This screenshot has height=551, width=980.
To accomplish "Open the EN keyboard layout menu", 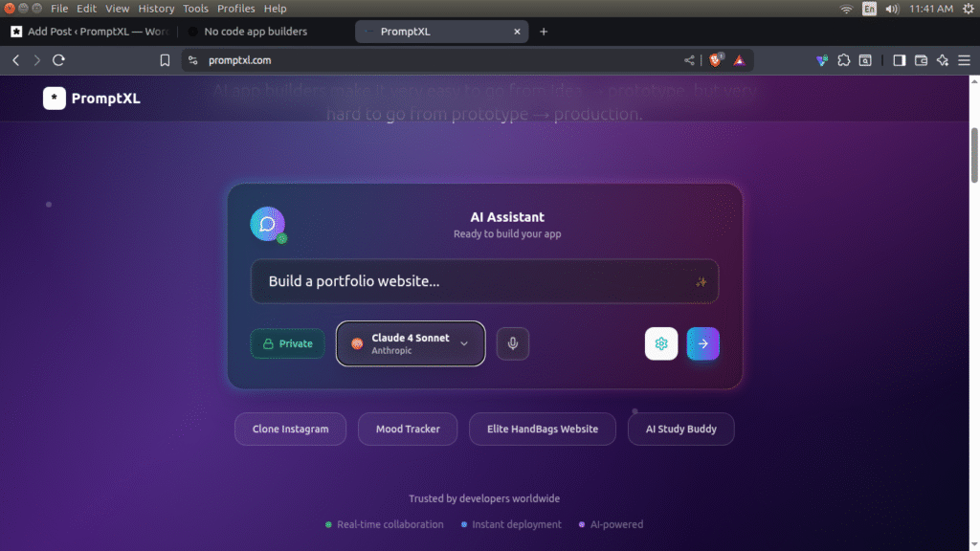I will (869, 8).
